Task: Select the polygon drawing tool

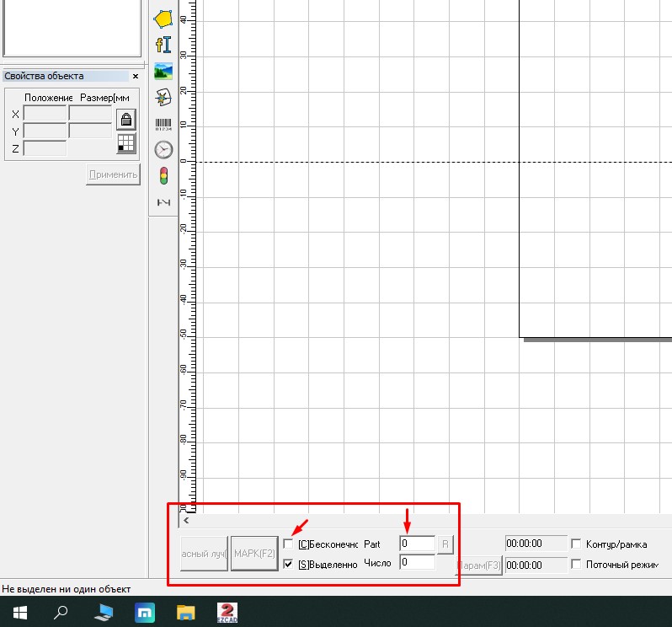Action: tap(163, 18)
